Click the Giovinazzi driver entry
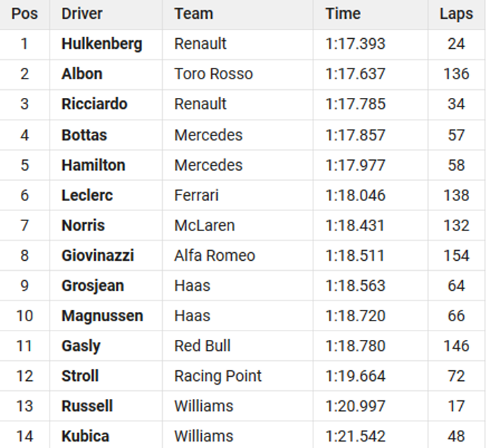The image size is (490, 448). (x=98, y=256)
